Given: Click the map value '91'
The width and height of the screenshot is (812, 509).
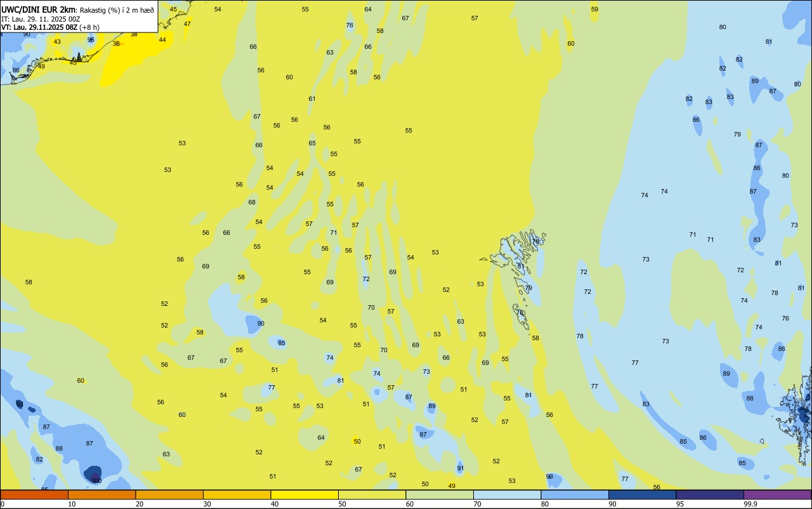Looking at the screenshot, I should (461, 468).
